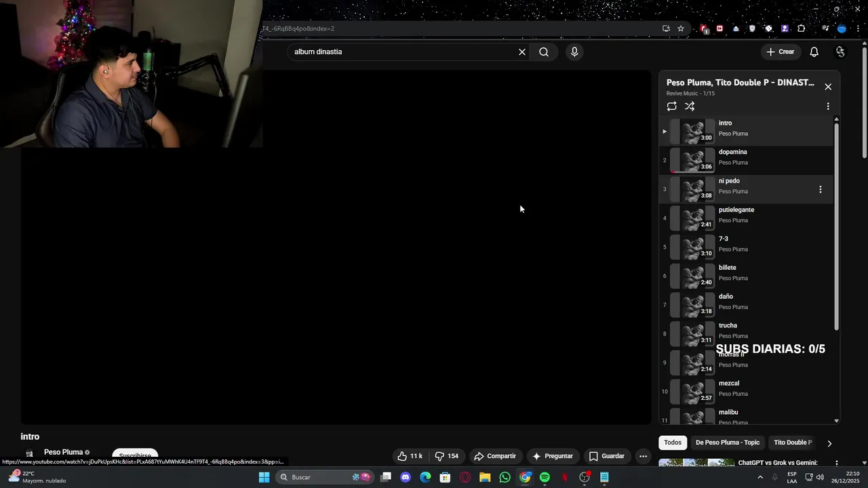This screenshot has height=488, width=868.
Task: Open Chrome media controls icon
Action: tap(825, 28)
